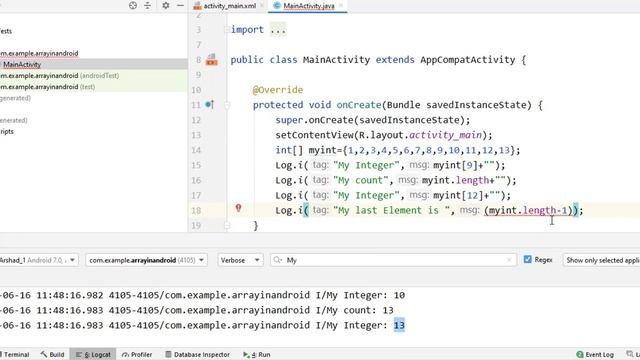Image resolution: width=640 pixels, height=360 pixels.
Task: Open the Profiler tool window
Action: pos(137,354)
